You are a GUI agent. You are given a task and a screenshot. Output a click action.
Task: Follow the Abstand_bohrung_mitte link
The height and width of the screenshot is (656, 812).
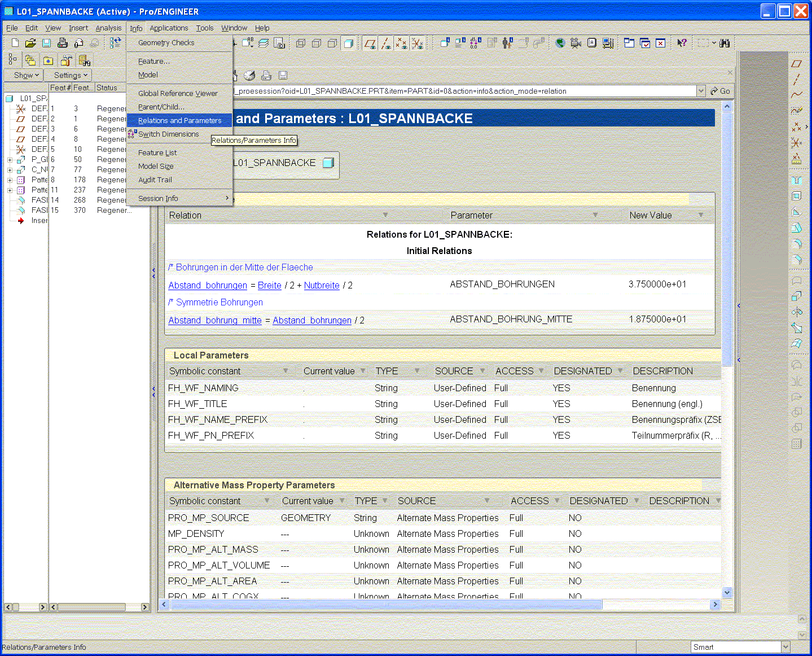coord(215,321)
